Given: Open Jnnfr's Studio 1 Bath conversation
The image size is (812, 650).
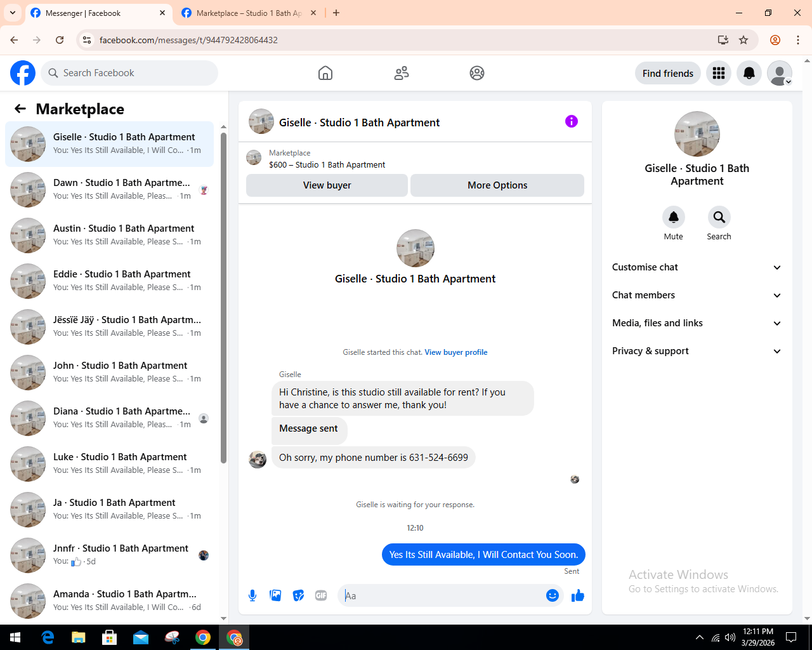Looking at the screenshot, I should pyautogui.click(x=109, y=555).
